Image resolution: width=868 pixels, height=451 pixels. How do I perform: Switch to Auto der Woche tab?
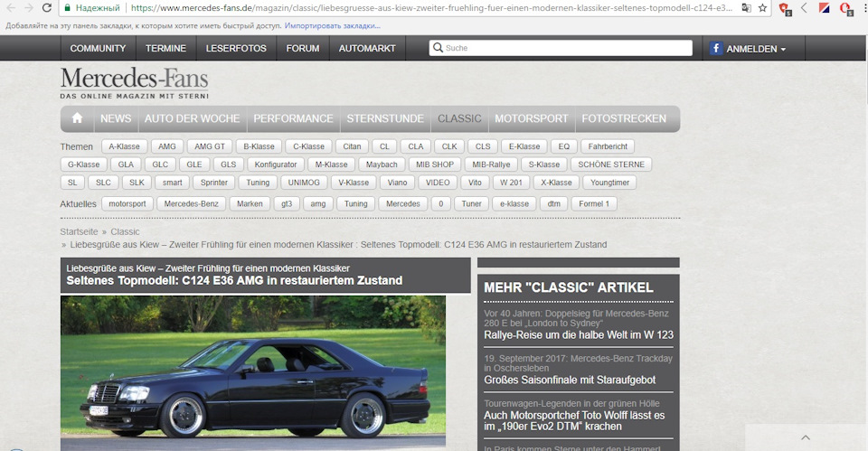pyautogui.click(x=192, y=118)
